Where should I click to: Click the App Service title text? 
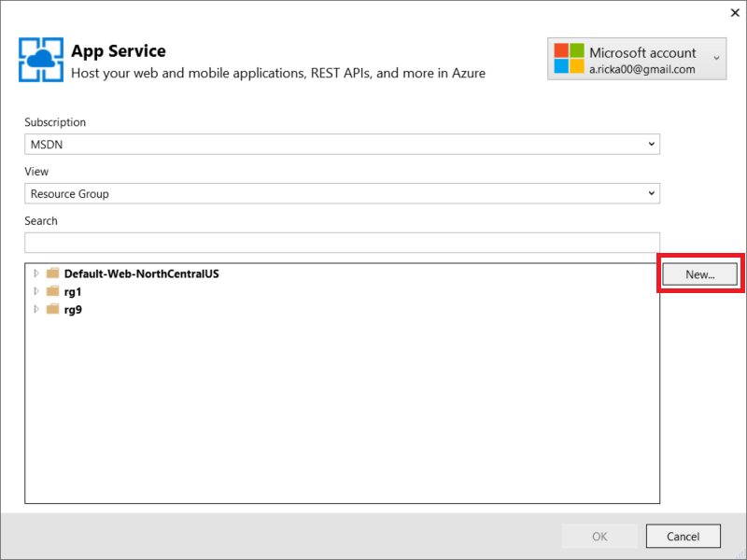119,51
